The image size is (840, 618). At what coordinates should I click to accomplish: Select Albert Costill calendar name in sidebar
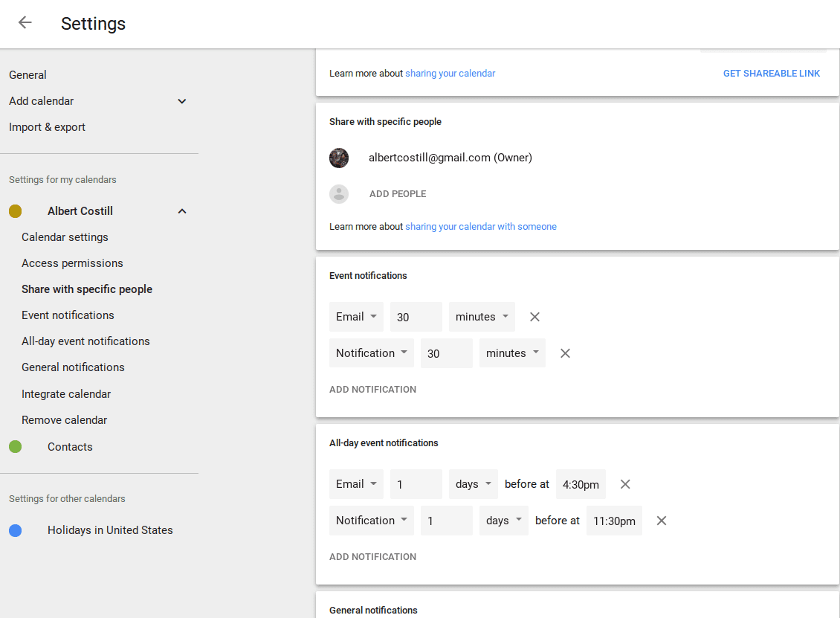point(80,211)
